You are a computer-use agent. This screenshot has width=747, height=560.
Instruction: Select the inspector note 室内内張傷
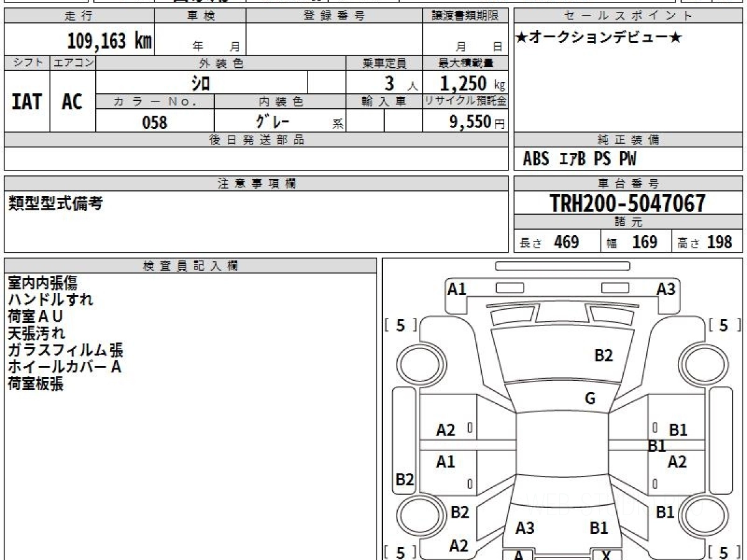click(x=43, y=283)
